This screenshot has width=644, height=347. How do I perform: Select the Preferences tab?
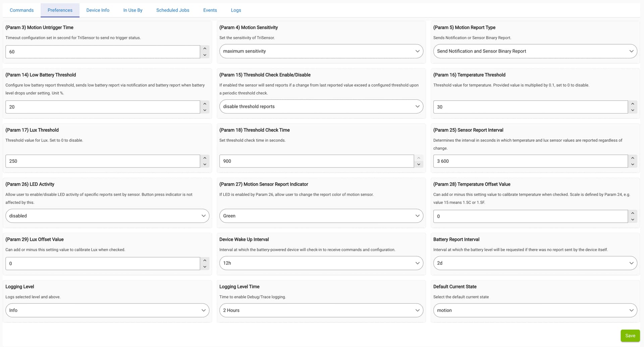[60, 10]
